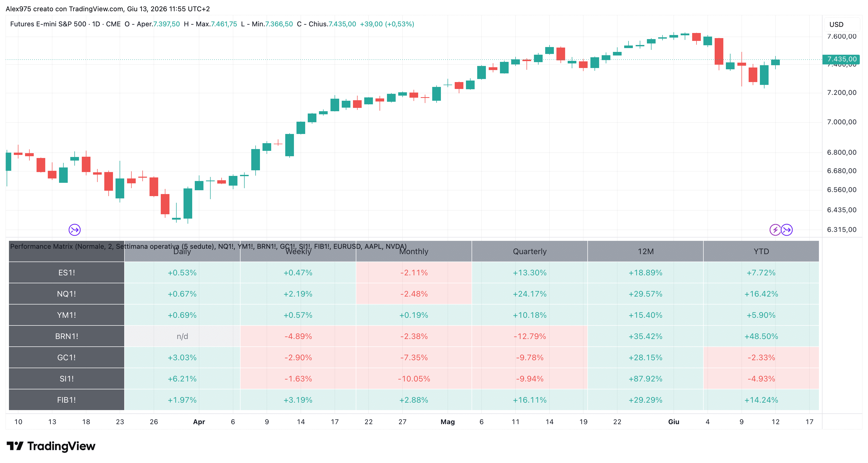
Task: Click the Performance Matrix indicator legend text
Action: tap(208, 246)
